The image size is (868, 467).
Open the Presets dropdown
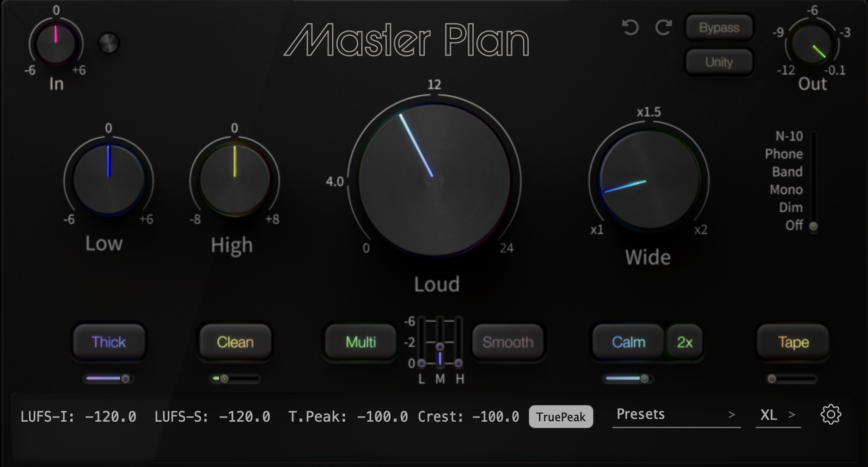click(x=676, y=415)
